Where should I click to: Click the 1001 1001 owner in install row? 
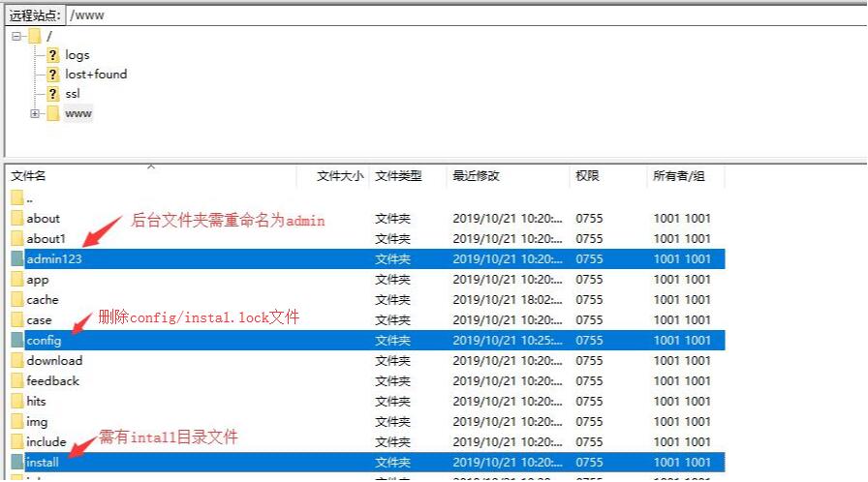click(x=682, y=463)
